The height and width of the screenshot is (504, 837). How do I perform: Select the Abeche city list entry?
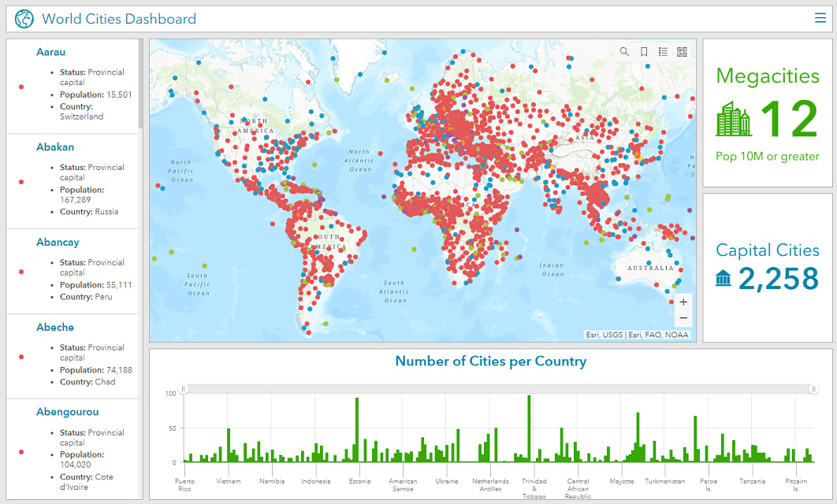73,356
